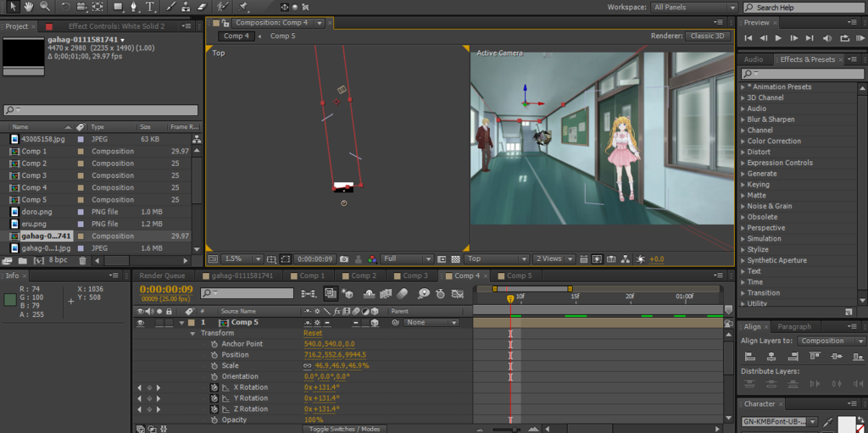
Task: Select the Selection arrow tool
Action: tap(13, 7)
